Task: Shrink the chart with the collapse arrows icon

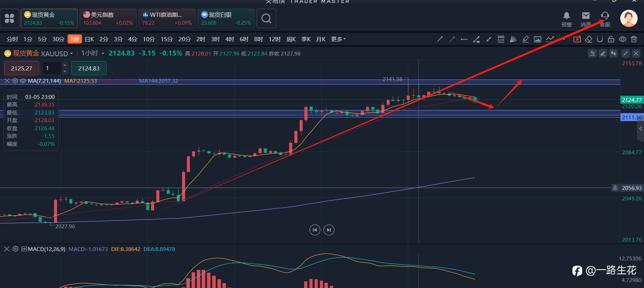Action: pyautogui.click(x=625, y=53)
